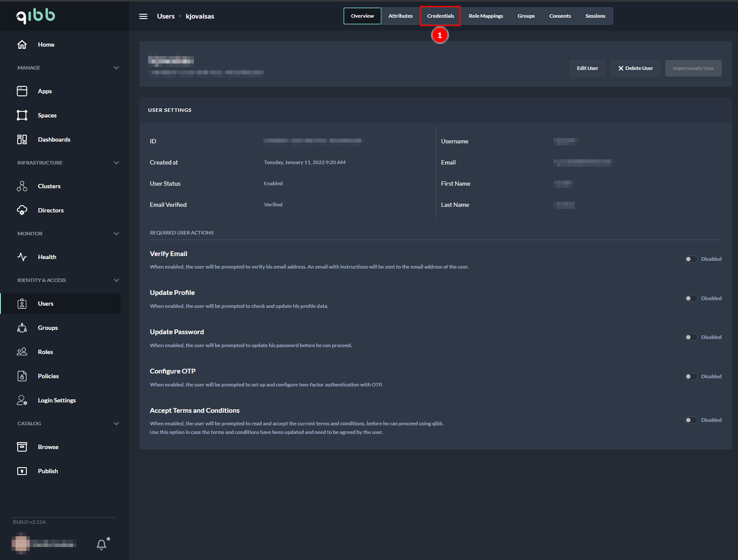Image resolution: width=738 pixels, height=560 pixels.
Task: Open Health monitor icon
Action: point(22,257)
